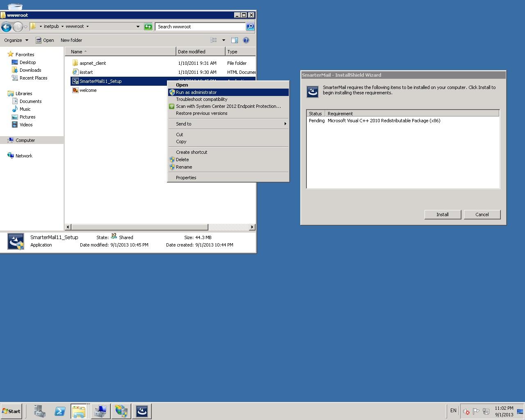The width and height of the screenshot is (525, 420).
Task: Click the Windows Explorer taskbar icon
Action: pyautogui.click(x=78, y=411)
